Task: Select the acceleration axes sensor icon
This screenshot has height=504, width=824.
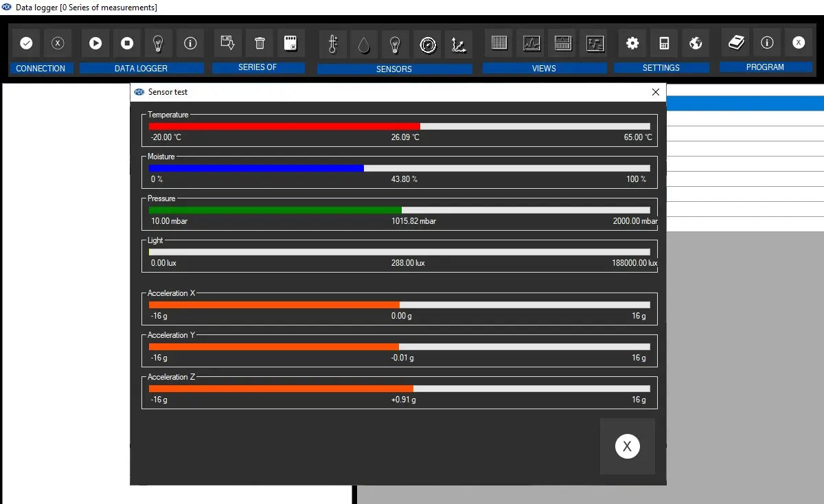Action: coord(459,45)
